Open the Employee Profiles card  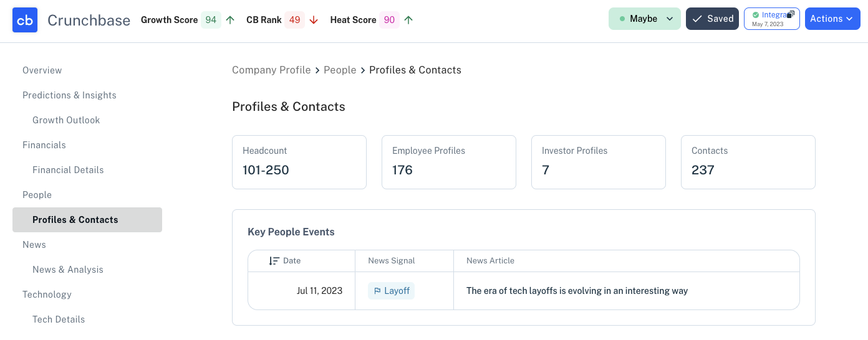click(x=449, y=162)
